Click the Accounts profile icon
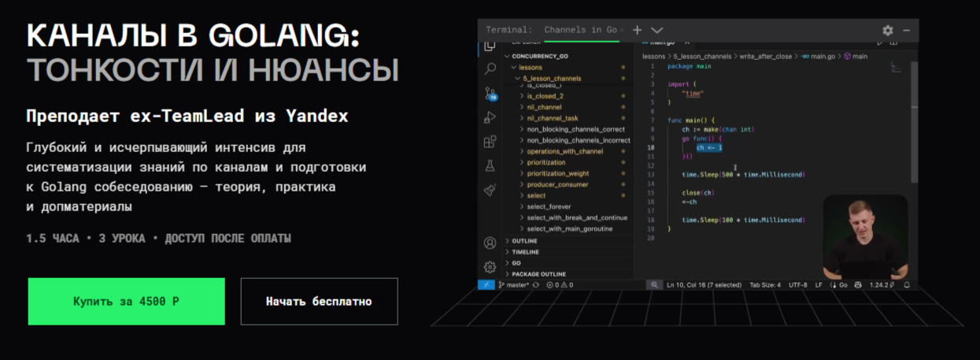Screen dimensions: 980x360 490,243
